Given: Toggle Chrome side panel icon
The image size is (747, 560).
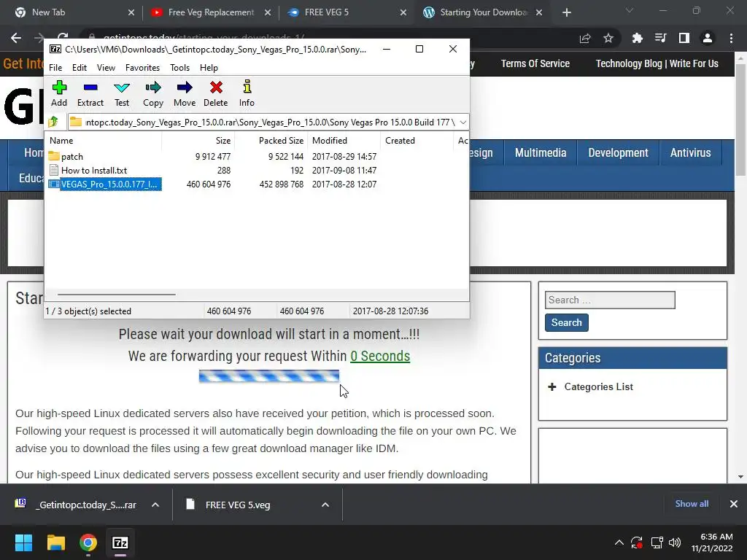Looking at the screenshot, I should 684,38.
